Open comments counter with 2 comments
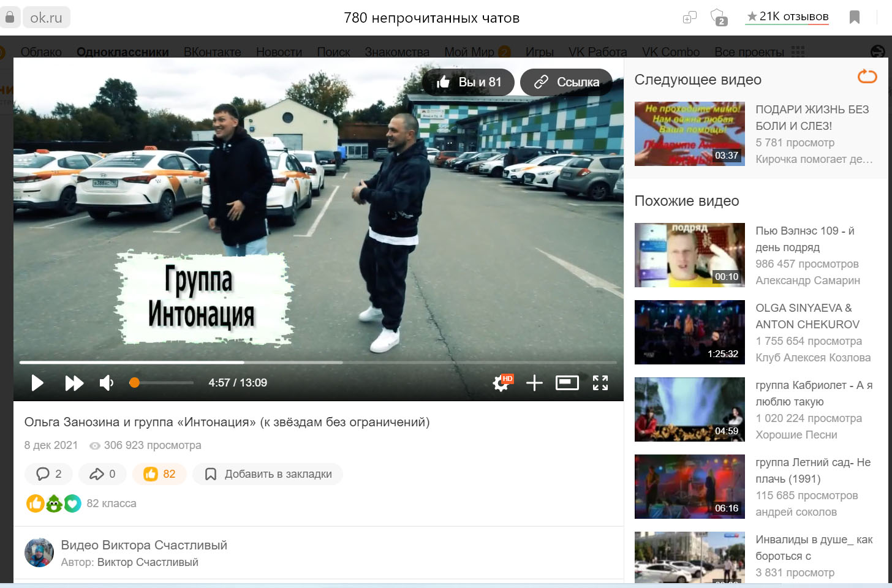The height and width of the screenshot is (588, 892). 49,474
